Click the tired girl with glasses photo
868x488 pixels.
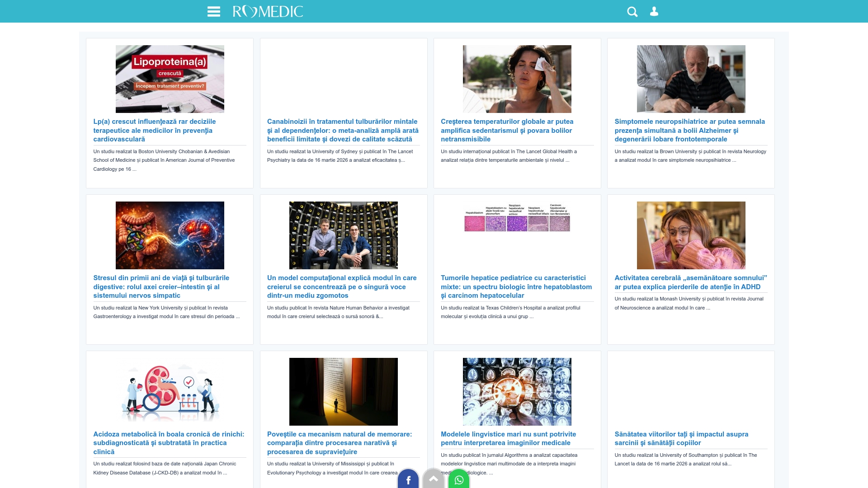[x=691, y=235]
